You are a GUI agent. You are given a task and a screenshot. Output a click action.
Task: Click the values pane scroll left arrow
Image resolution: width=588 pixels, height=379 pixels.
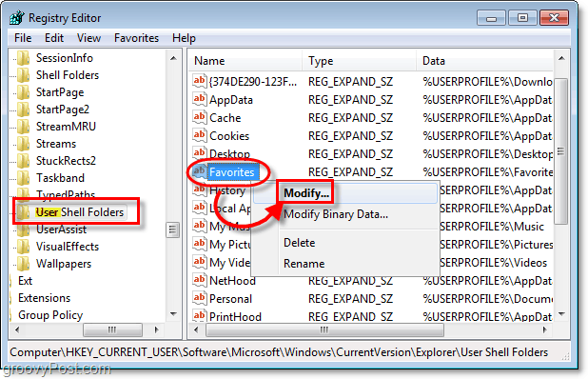(196, 329)
